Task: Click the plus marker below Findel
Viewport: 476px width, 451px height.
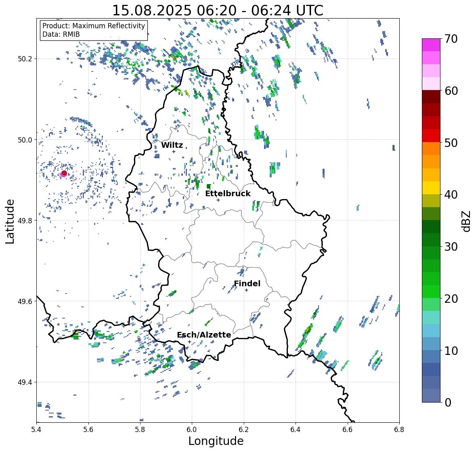Action: pos(247,290)
